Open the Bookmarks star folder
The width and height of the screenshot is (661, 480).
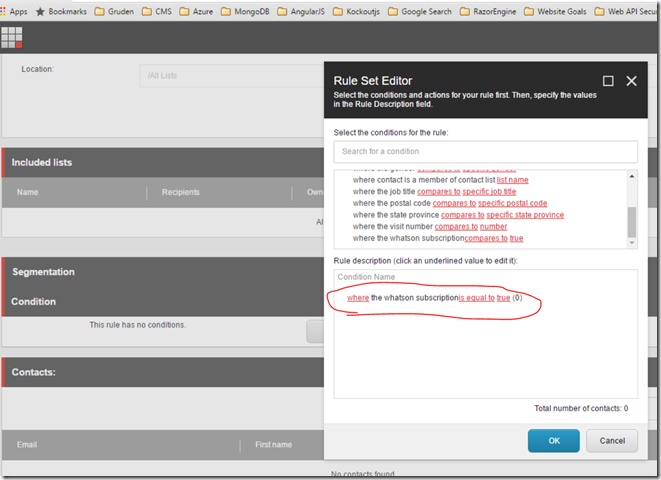(x=61, y=11)
